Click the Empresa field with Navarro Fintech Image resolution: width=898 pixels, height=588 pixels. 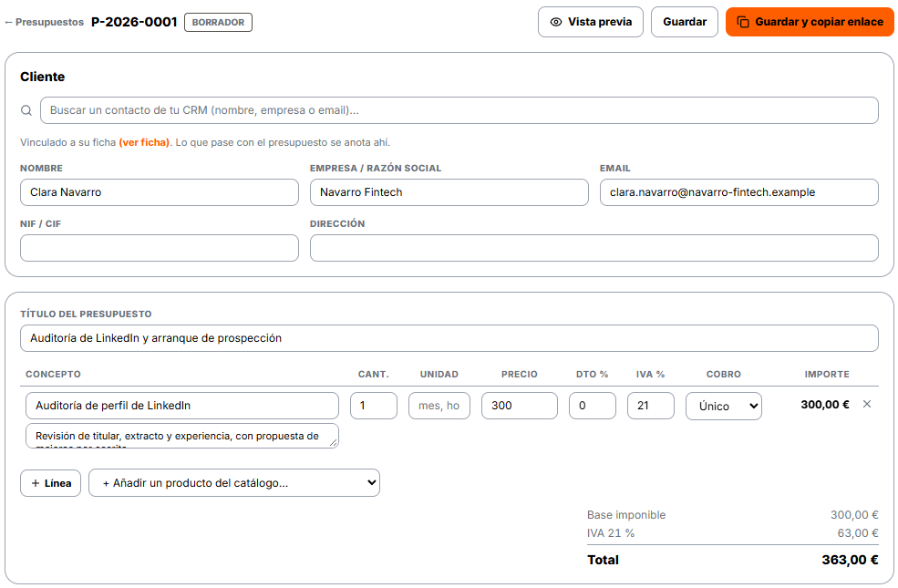point(449,192)
